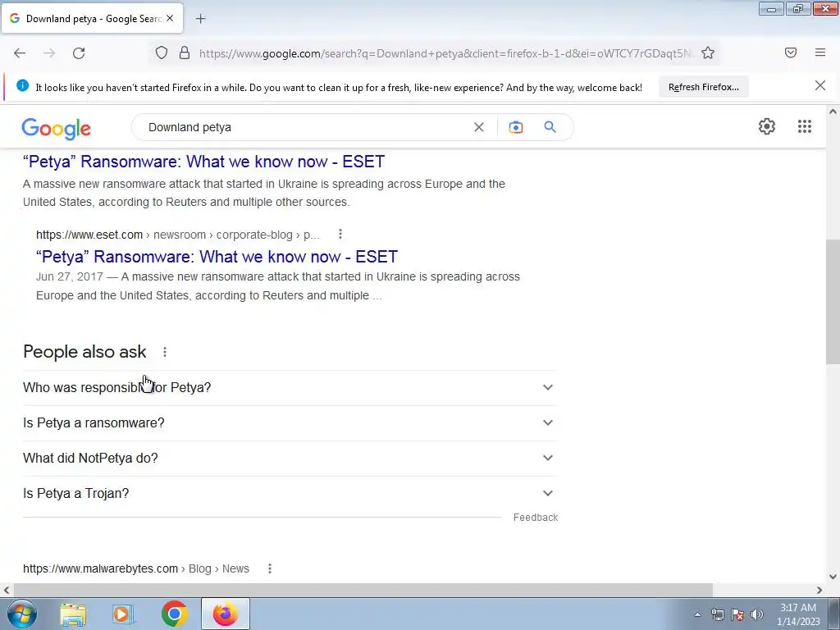Image resolution: width=840 pixels, height=630 pixels.
Task: Open the indented "Petya" Ransomware ESET link
Action: 217,257
